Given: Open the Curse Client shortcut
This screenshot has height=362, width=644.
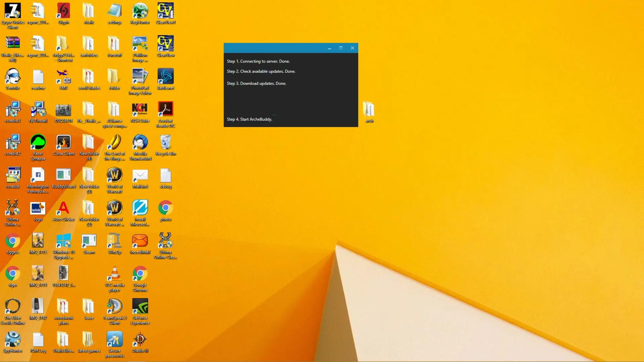Looking at the screenshot, I should pyautogui.click(x=63, y=143).
